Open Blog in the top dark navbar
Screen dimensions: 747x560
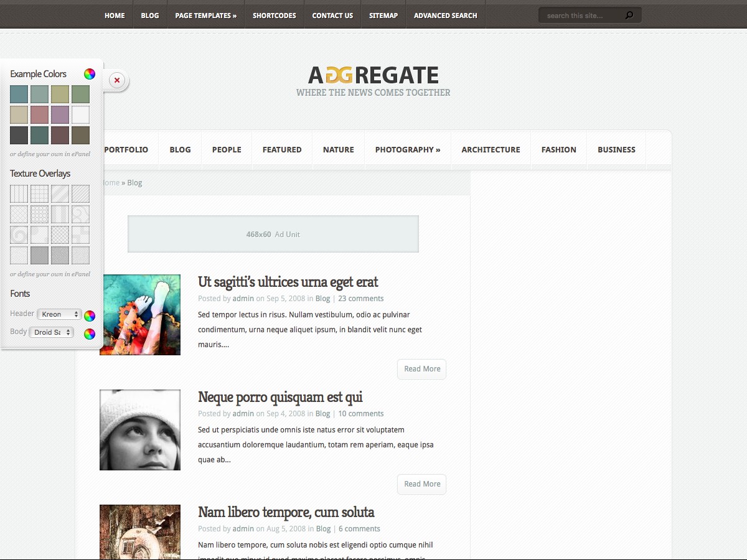tap(150, 16)
